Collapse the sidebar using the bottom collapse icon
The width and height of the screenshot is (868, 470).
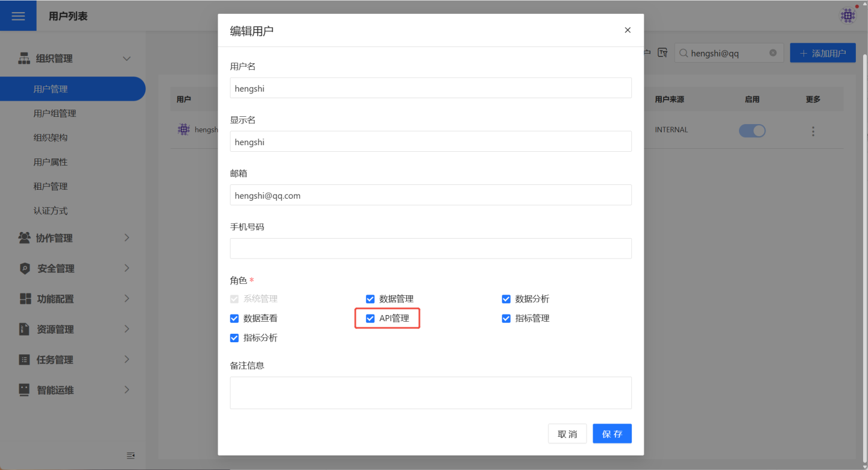(x=131, y=456)
